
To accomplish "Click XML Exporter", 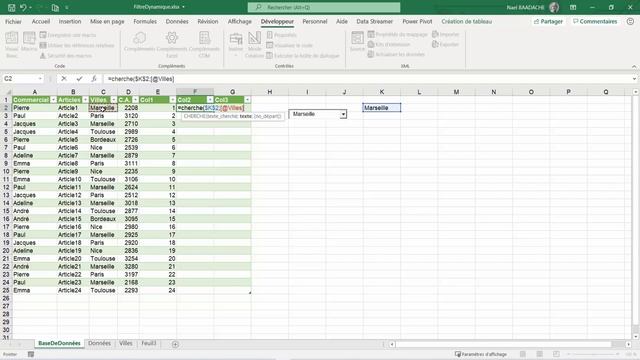I will [x=446, y=44].
